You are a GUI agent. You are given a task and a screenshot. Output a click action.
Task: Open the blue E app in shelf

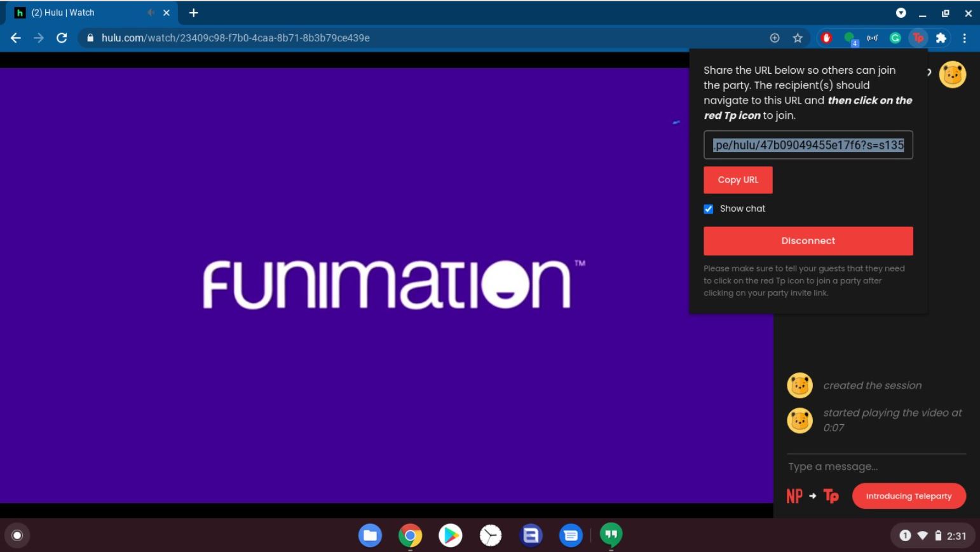tap(531, 535)
